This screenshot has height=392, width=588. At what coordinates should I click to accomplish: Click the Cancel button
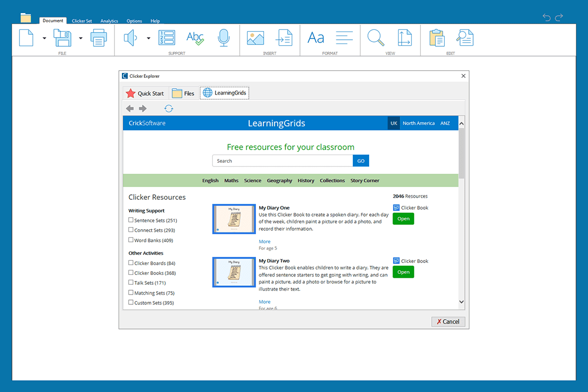pyautogui.click(x=448, y=321)
